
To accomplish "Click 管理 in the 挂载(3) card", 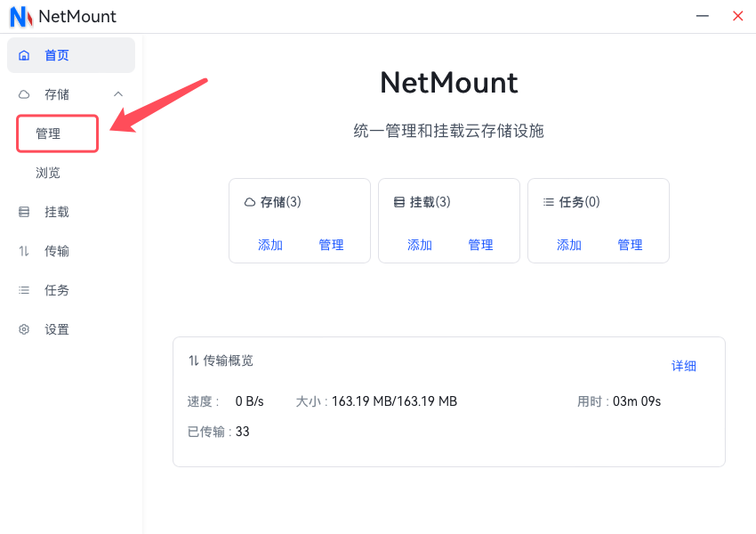I will (480, 245).
